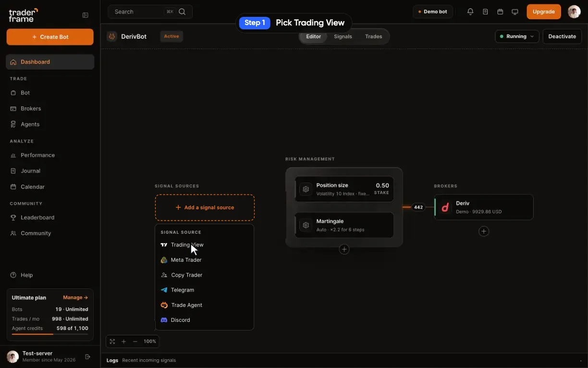588x368 pixels.
Task: Open Community in the sidebar
Action: pyautogui.click(x=50, y=233)
